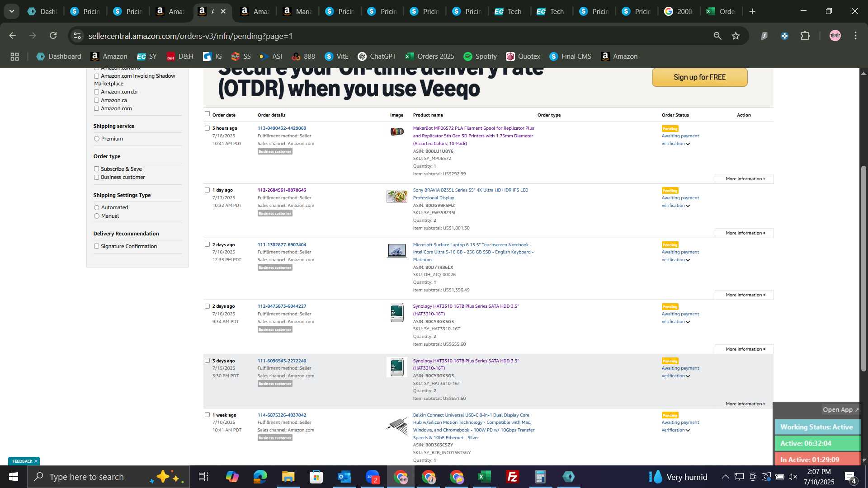The image size is (868, 488).
Task: Select Automated shipping settings type
Action: pyautogui.click(x=96, y=207)
